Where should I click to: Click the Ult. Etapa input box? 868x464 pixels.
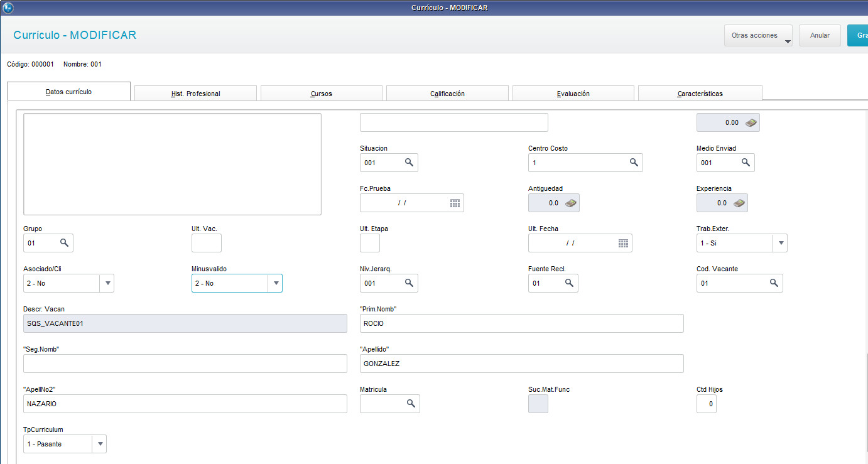(369, 243)
